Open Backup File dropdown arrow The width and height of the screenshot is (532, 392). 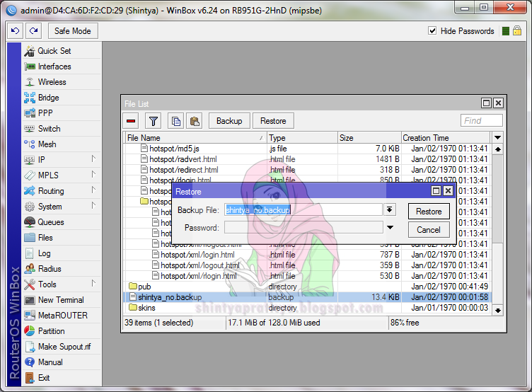pos(390,210)
